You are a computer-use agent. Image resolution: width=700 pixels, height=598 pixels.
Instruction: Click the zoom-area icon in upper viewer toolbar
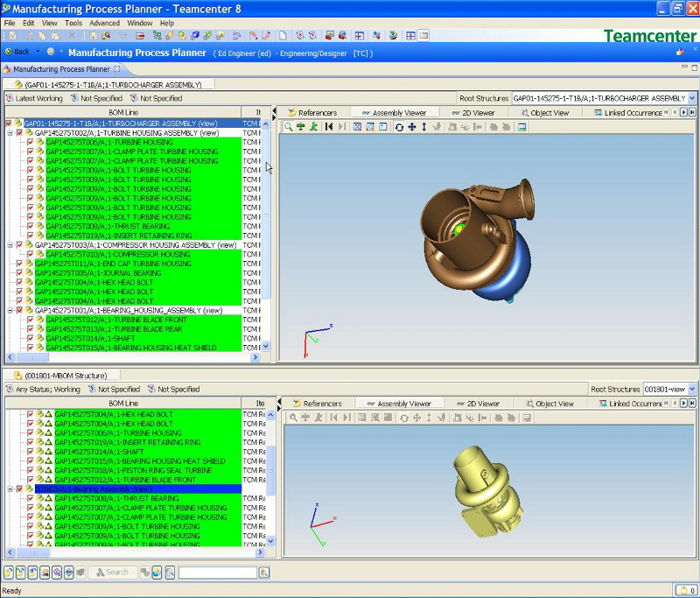pyautogui.click(x=370, y=127)
